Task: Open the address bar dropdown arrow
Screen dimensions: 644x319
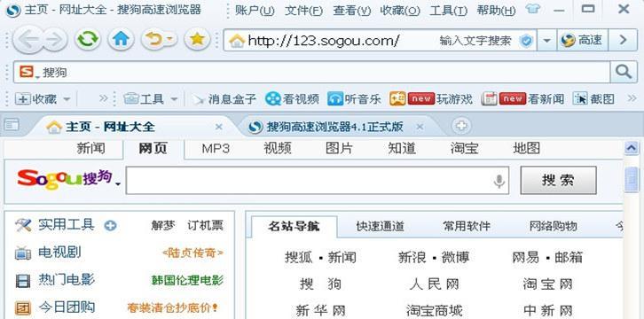Action: (x=546, y=40)
